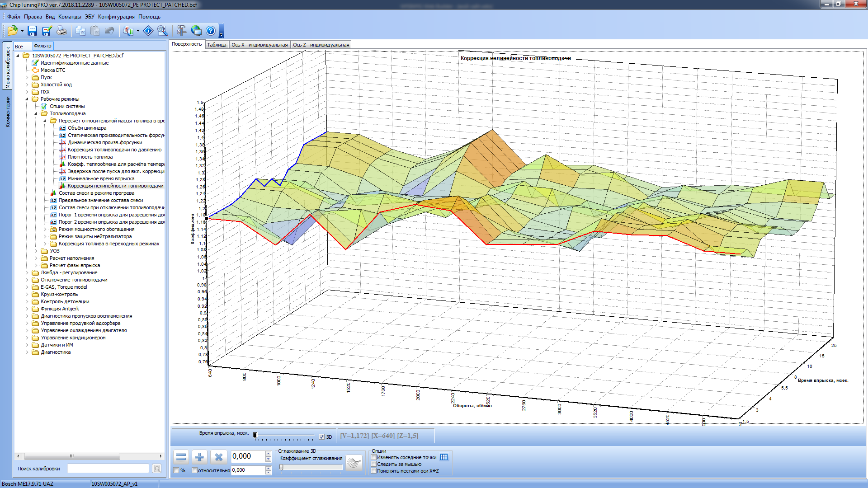
Task: Click the multiply (X) value button
Action: coord(219,457)
